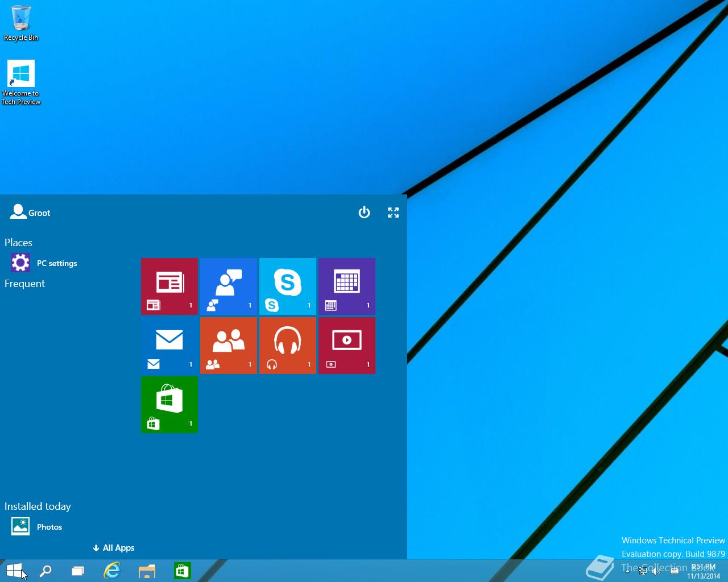Click the taskbar clock showing 11/13/2014

[704, 571]
